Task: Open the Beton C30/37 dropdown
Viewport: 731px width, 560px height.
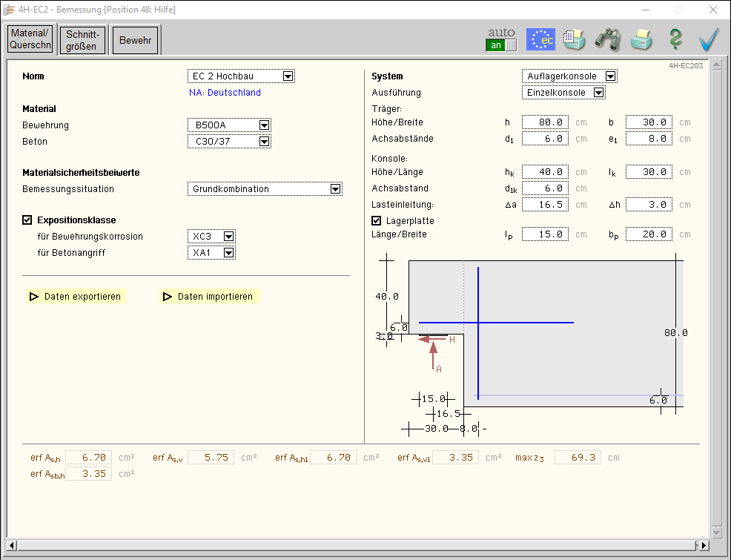Action: pos(264,142)
